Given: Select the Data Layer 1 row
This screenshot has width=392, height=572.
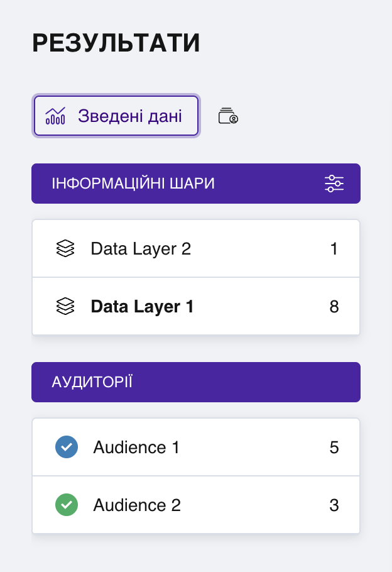Looking at the screenshot, I should (196, 306).
